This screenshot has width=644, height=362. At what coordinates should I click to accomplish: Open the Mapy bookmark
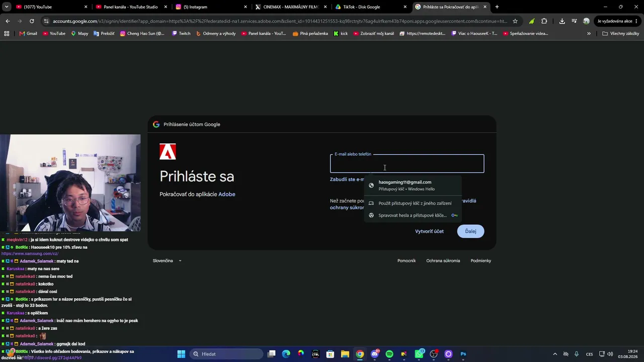(79, 34)
